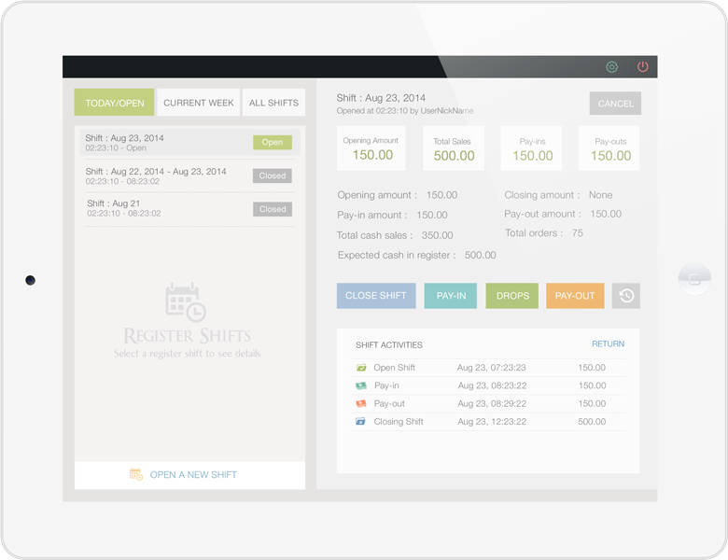Viewport: 728px width, 560px height.
Task: Click the Total Sales 500.00 card
Action: [454, 149]
